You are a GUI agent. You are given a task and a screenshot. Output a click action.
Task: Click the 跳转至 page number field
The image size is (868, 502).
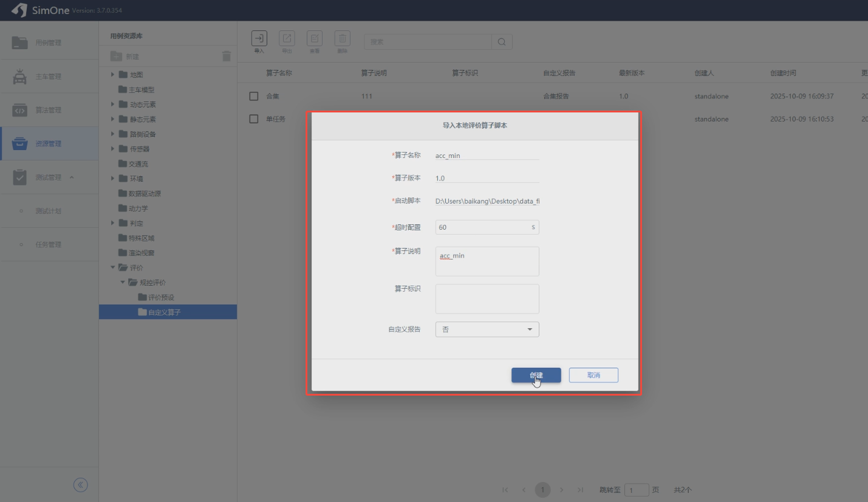637,490
